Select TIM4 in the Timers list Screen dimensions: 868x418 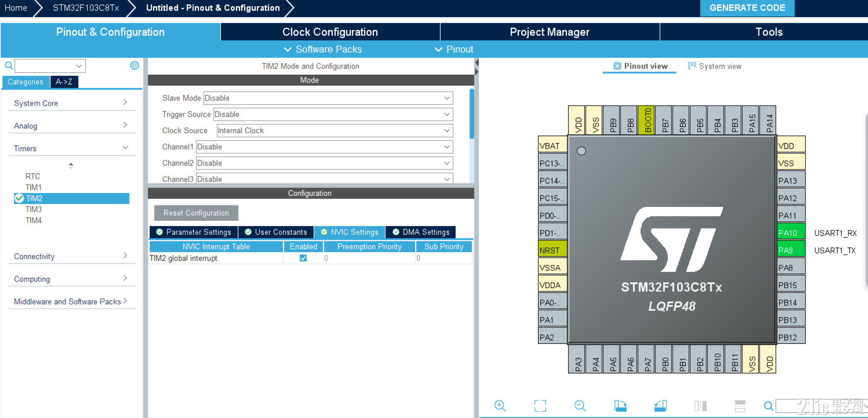[x=33, y=220]
